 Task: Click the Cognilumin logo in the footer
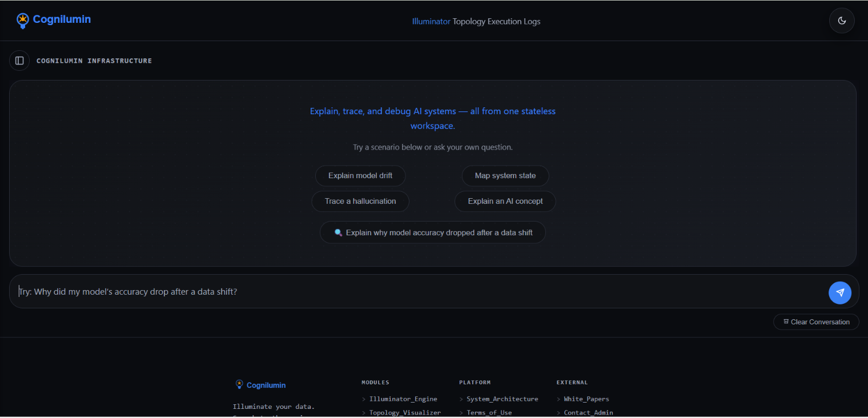(260, 385)
